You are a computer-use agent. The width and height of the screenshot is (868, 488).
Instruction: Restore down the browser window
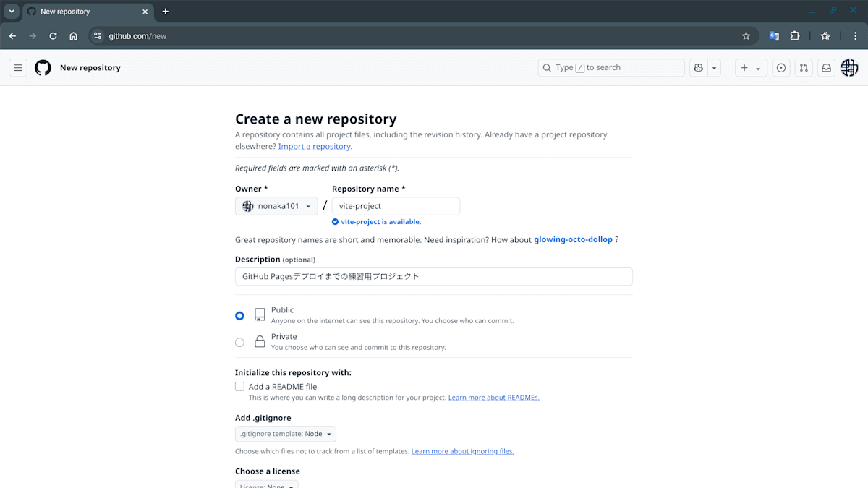[x=833, y=11]
